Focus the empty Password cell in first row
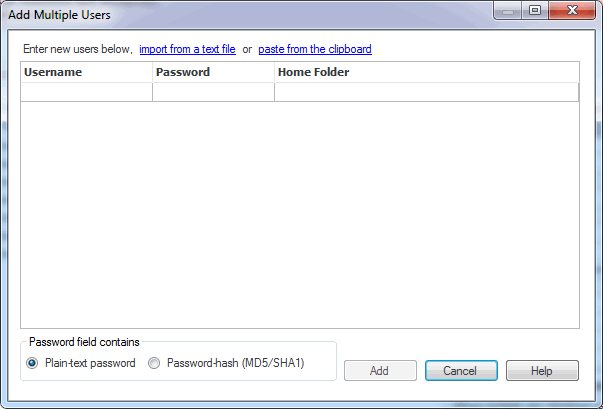This screenshot has width=603, height=409. [x=213, y=92]
